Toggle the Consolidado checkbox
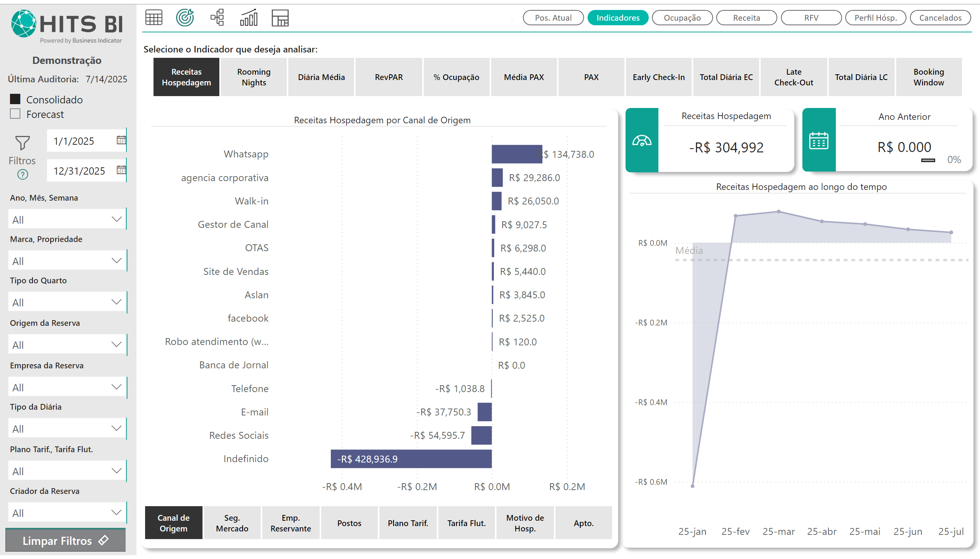980x559 pixels. point(15,100)
